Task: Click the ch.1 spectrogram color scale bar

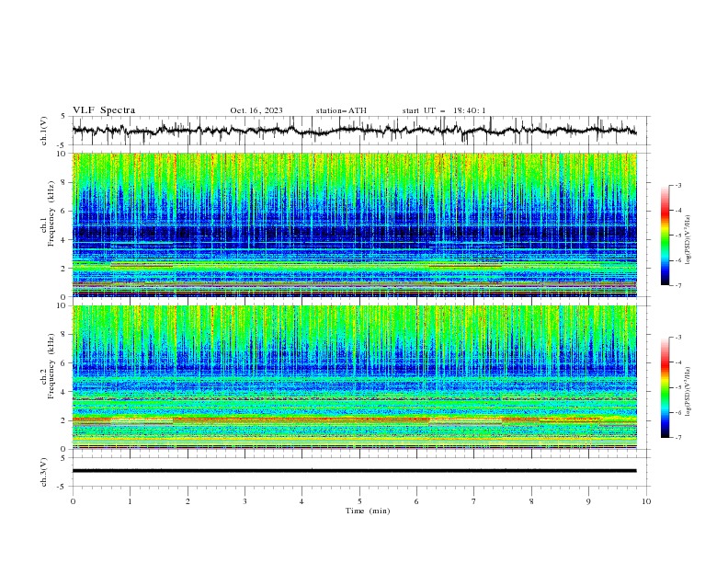Action: pos(665,235)
